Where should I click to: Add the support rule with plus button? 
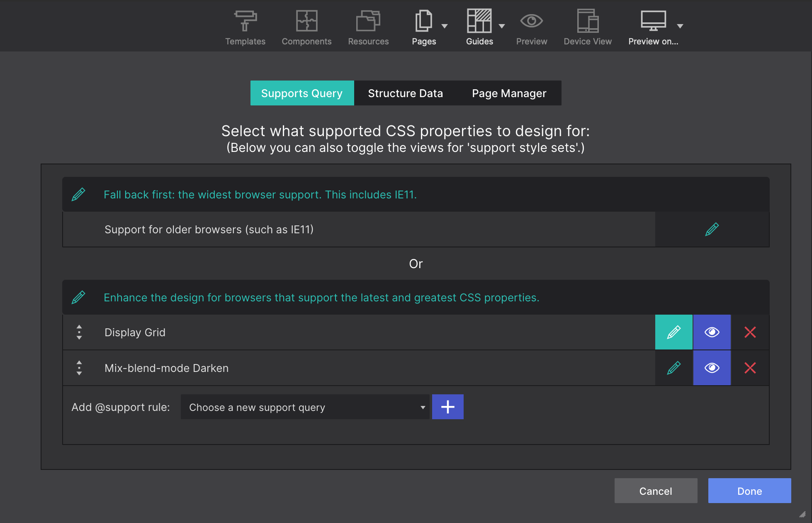448,407
